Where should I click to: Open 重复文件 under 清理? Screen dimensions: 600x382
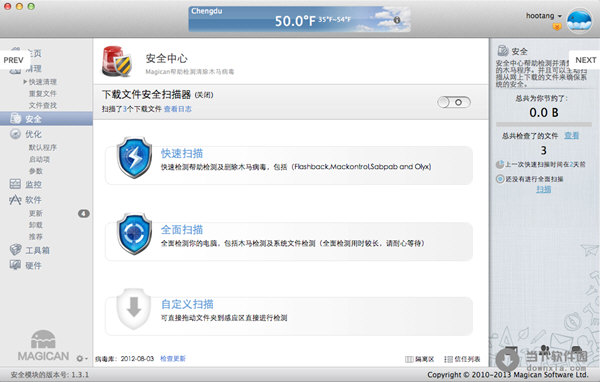(42, 93)
